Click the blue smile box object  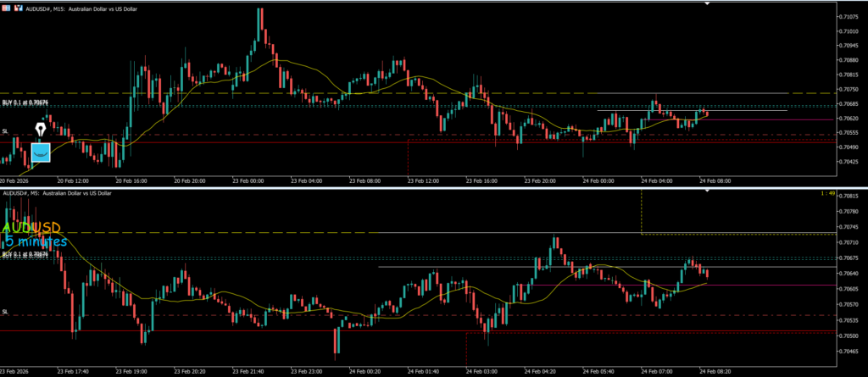(41, 152)
